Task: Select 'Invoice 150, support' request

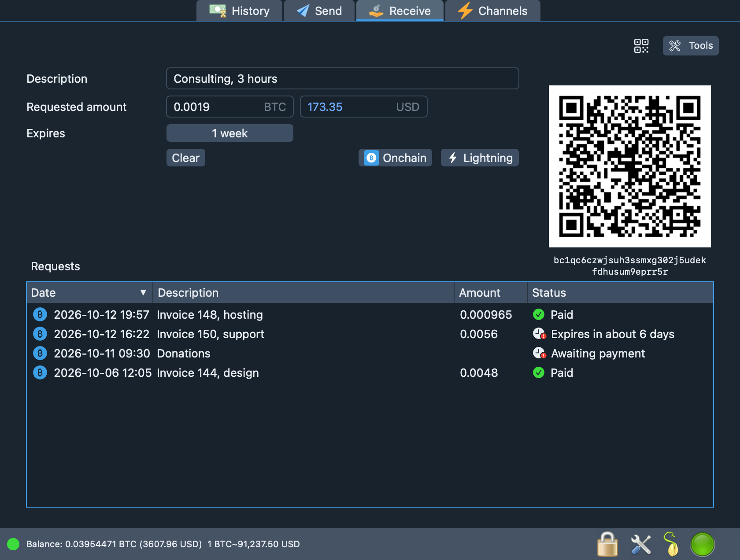Action: pos(211,334)
